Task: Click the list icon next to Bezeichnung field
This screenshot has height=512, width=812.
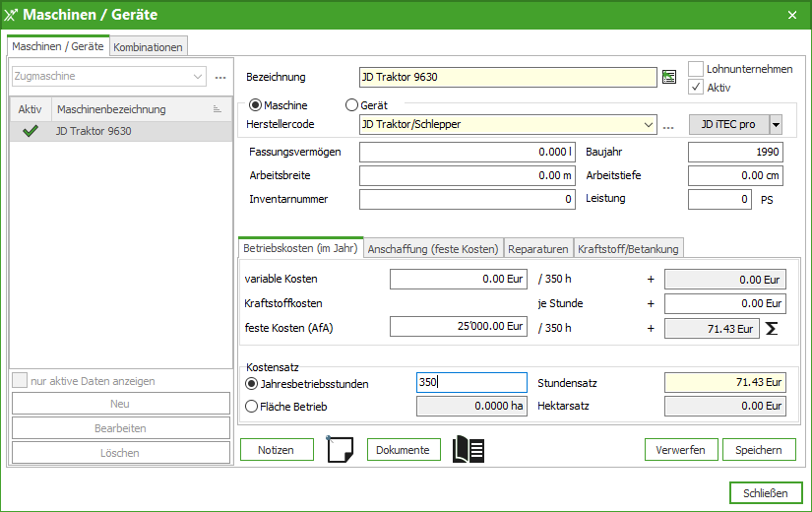Action: click(x=669, y=77)
